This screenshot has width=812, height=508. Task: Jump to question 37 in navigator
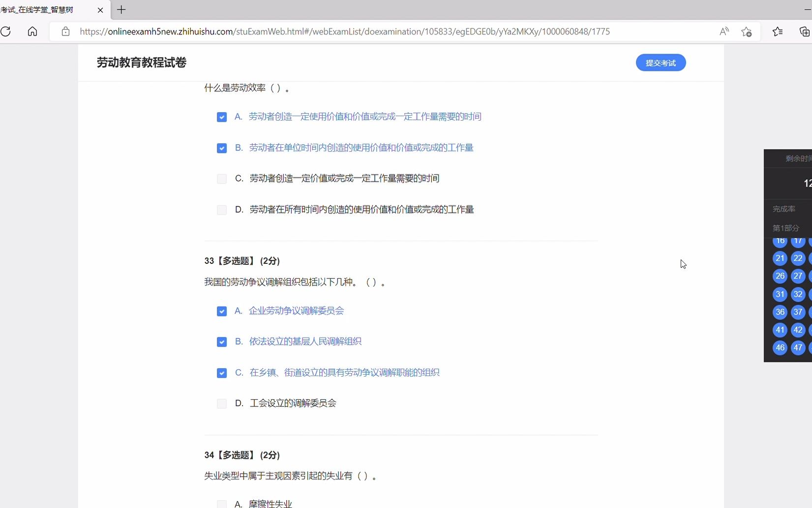pyautogui.click(x=798, y=312)
